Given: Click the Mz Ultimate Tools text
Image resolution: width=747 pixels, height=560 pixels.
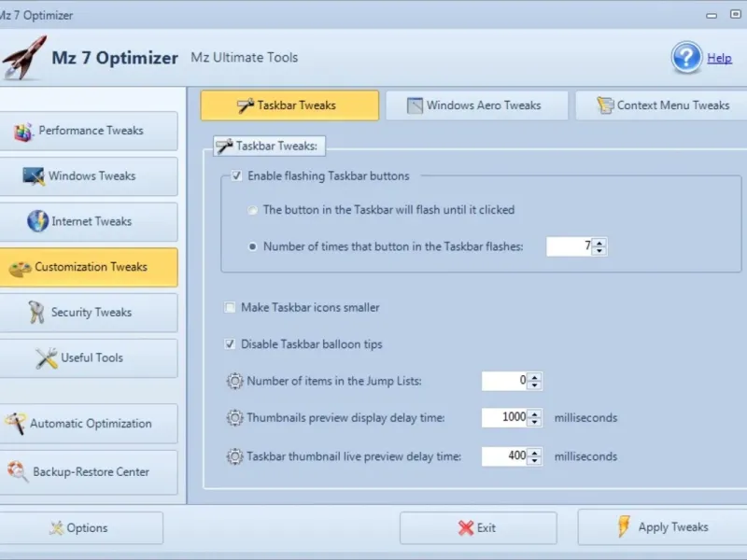Looking at the screenshot, I should pyautogui.click(x=245, y=58).
